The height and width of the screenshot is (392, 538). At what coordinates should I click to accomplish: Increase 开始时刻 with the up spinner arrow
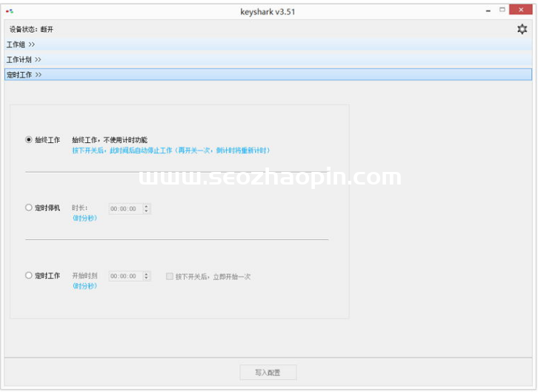[x=147, y=273]
